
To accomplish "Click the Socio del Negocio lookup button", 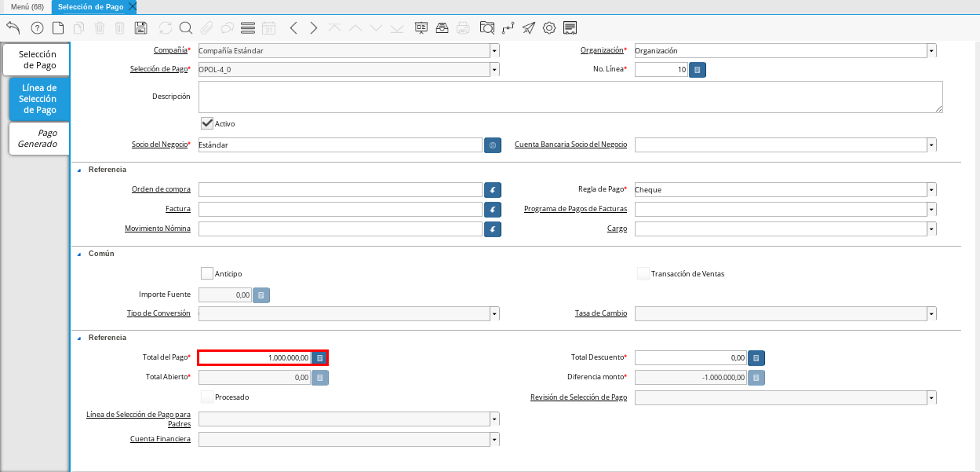I will [x=492, y=145].
